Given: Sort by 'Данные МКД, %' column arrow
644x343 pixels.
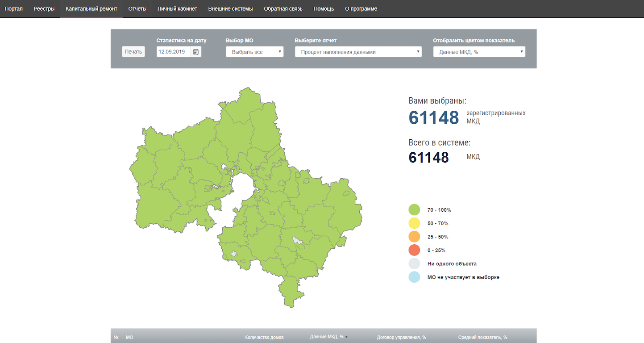Looking at the screenshot, I should [x=347, y=337].
